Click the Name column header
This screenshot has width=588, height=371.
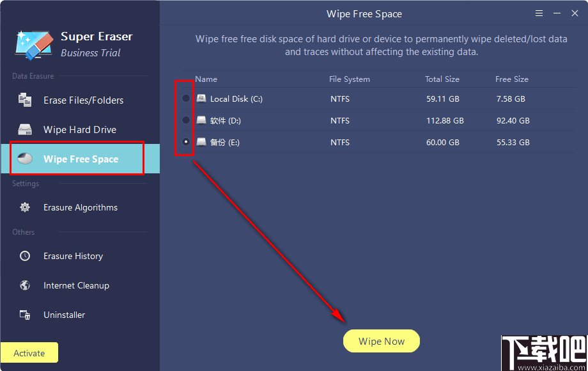206,79
